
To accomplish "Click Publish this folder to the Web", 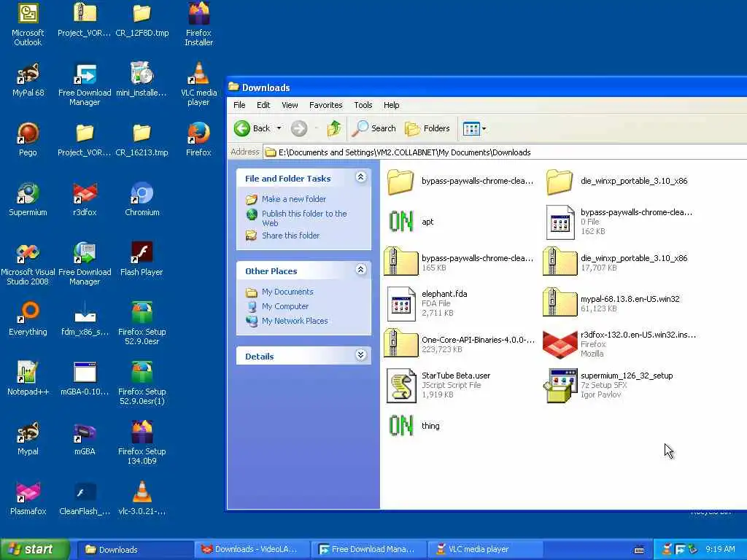I will click(304, 218).
